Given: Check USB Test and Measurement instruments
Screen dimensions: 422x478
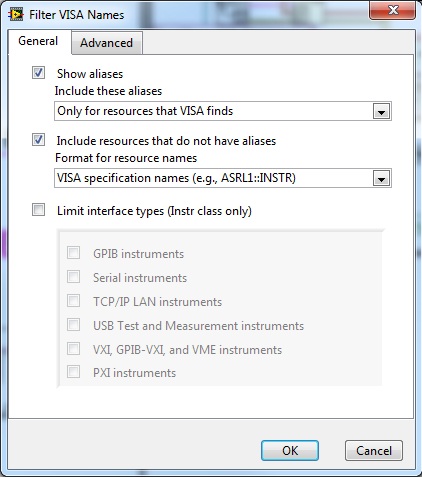Looking at the screenshot, I should (73, 325).
